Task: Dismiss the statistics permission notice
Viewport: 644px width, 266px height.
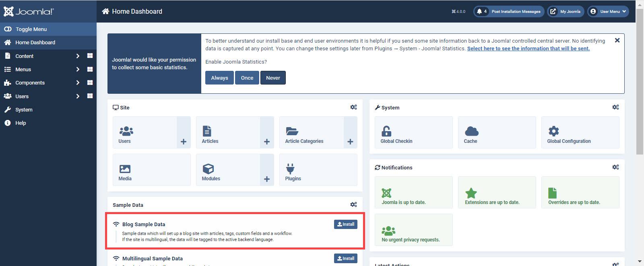Action: [x=617, y=40]
